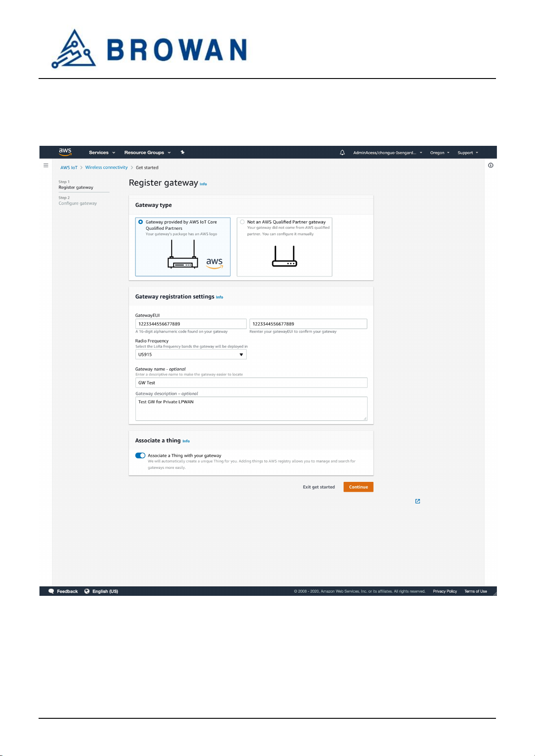
Task: Select AWS IoT Core Qualified Partners gateway radio
Action: [141, 222]
